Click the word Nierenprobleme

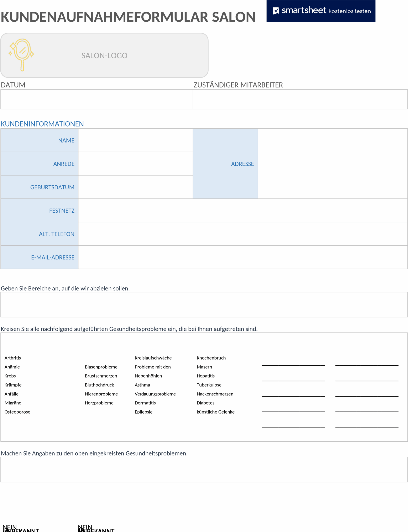coord(101,394)
